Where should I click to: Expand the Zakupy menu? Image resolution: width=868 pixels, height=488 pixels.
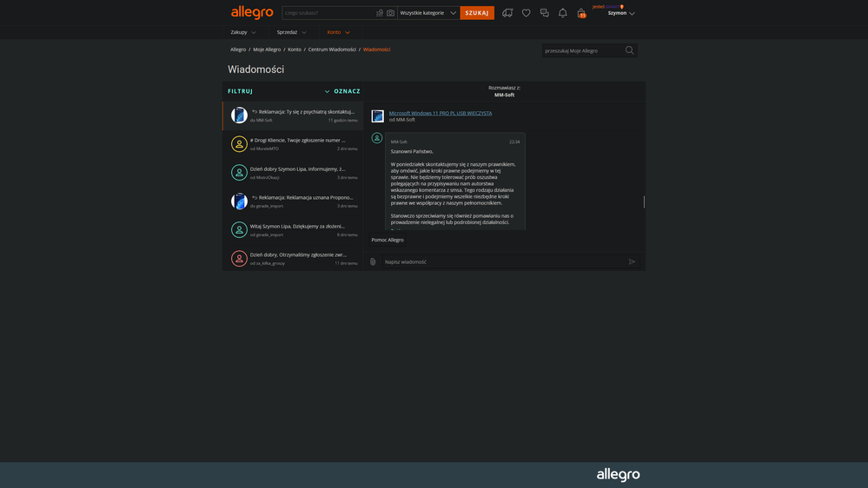coord(243,32)
